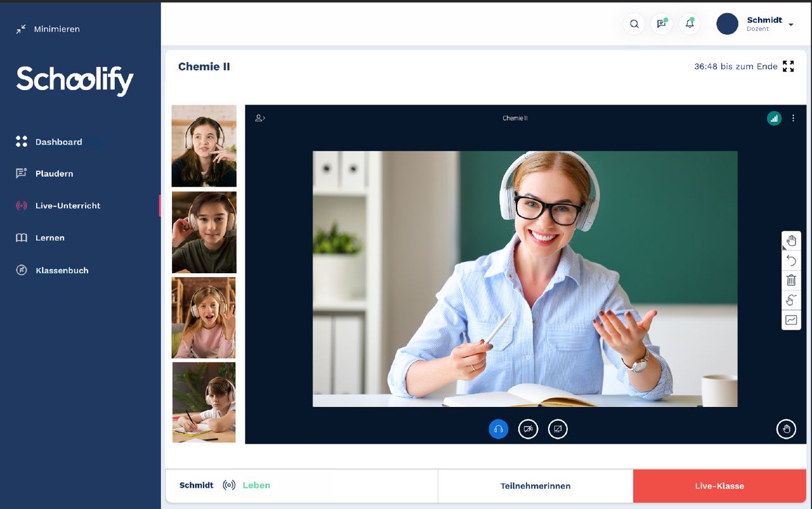Click the 36:48 bis zum Ende timer
The image size is (812, 509).
[x=735, y=67]
